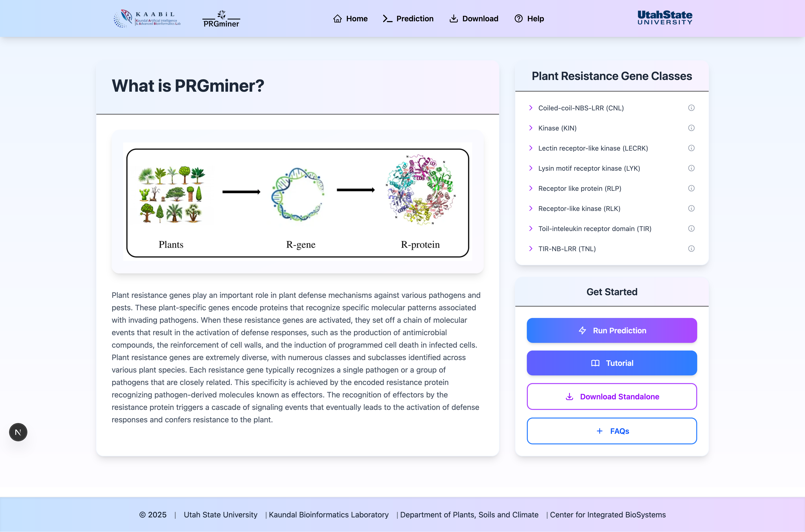Expand Coiled-coil-NBS-LRR (CNL) entry
805x532 pixels.
coord(531,108)
